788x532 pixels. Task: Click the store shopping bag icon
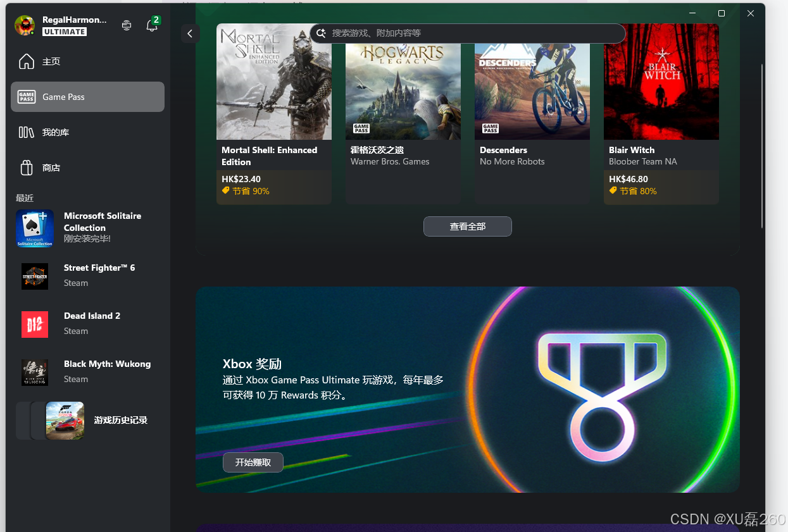[x=27, y=168]
